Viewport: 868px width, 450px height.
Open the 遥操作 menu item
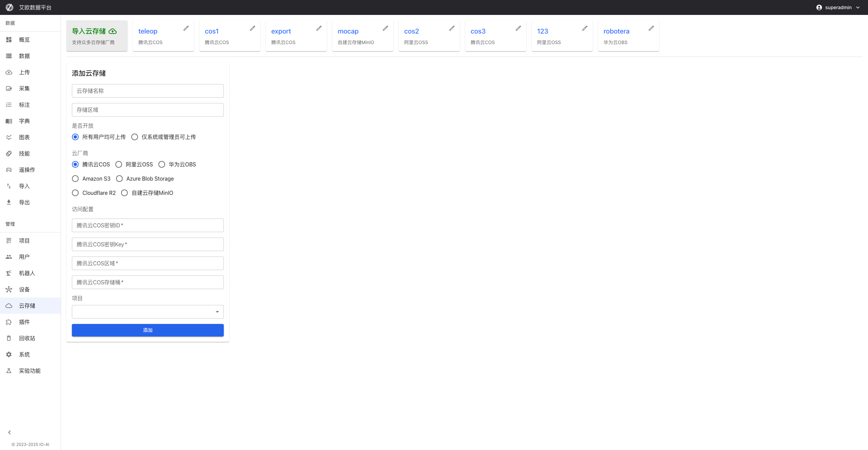pos(31,170)
